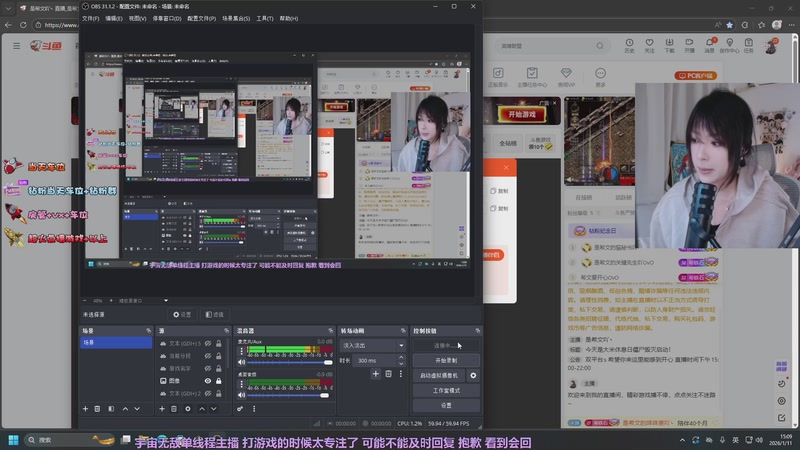Open the 工具(T) menu in OBS
The width and height of the screenshot is (800, 450).
(x=265, y=18)
